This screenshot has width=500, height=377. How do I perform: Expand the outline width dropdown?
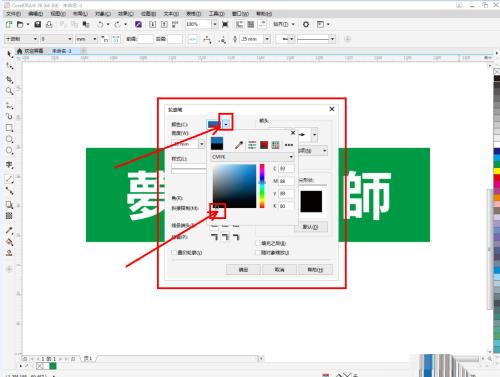pos(202,144)
